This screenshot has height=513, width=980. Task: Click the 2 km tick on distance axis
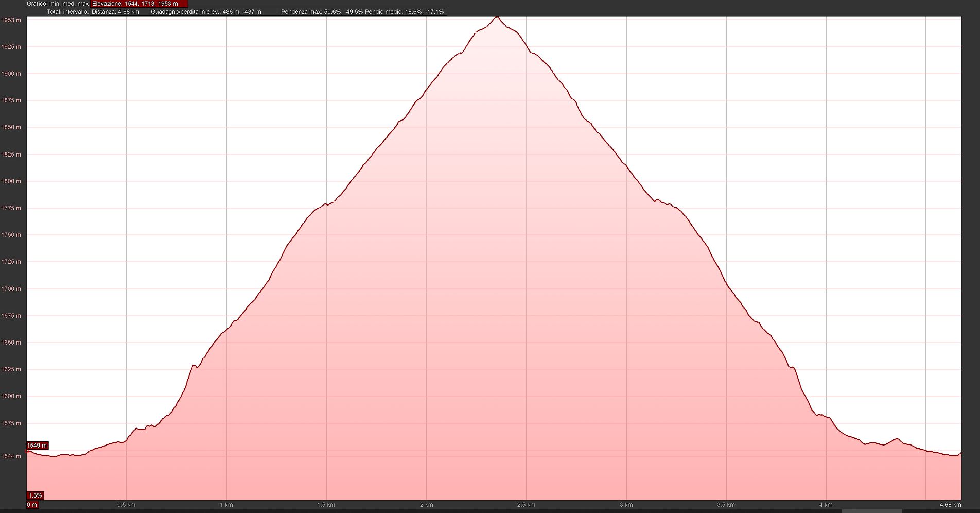point(426,505)
